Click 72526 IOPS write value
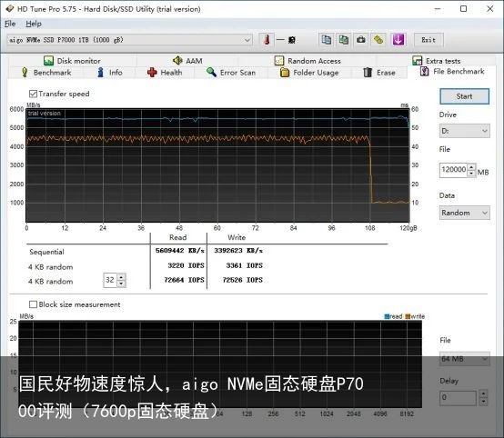504x438 pixels. [242, 280]
